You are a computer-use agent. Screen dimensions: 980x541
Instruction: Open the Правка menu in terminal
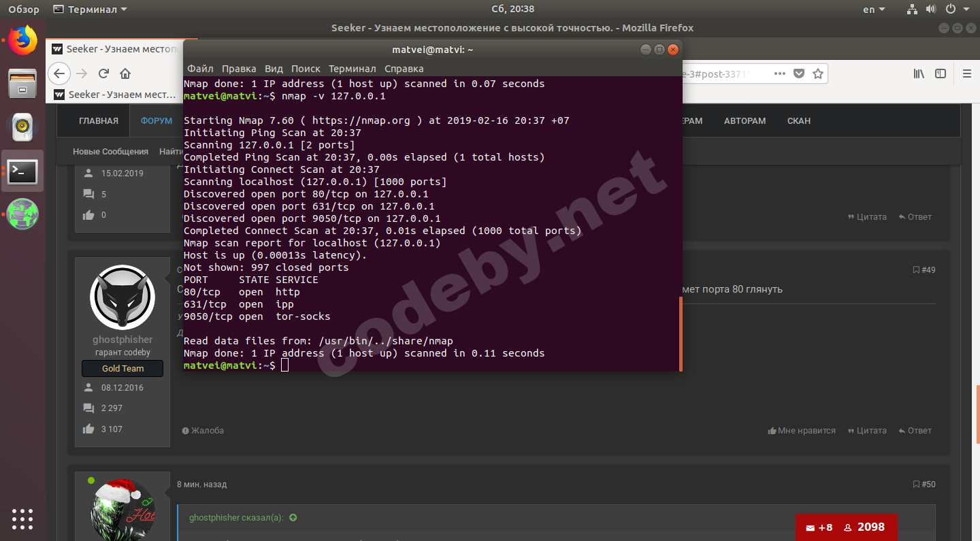(x=239, y=69)
